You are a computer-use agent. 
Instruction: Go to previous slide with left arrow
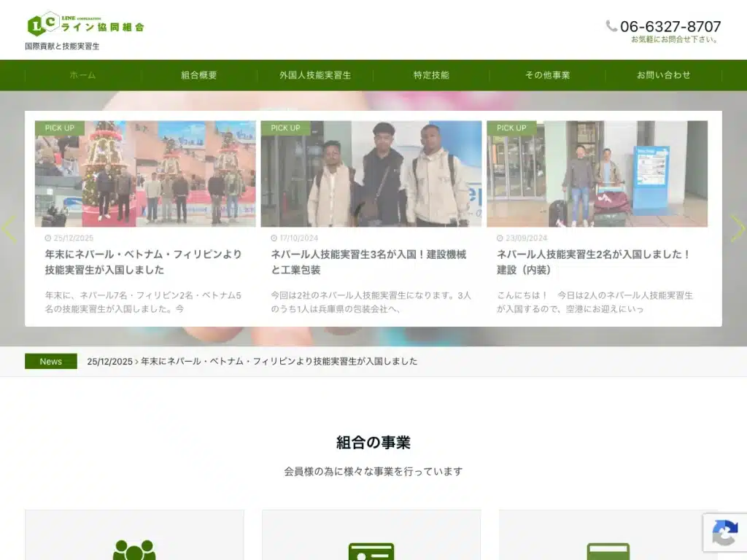[9, 229]
